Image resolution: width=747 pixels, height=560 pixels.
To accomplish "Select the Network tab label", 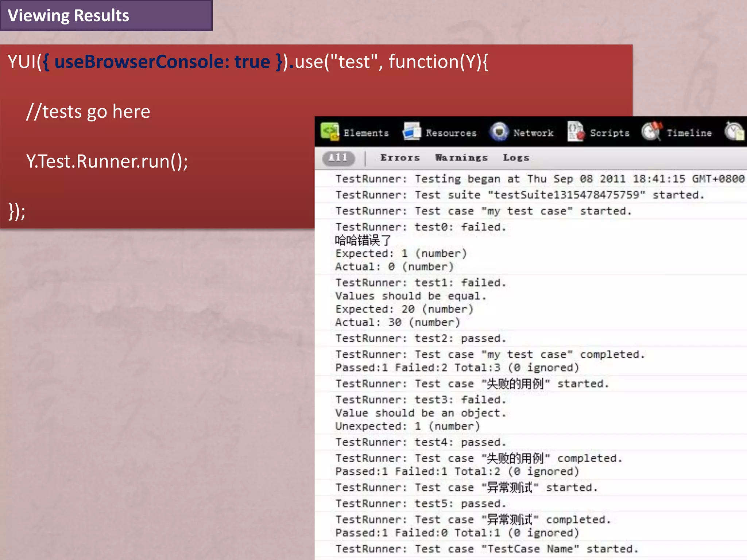I will [533, 133].
